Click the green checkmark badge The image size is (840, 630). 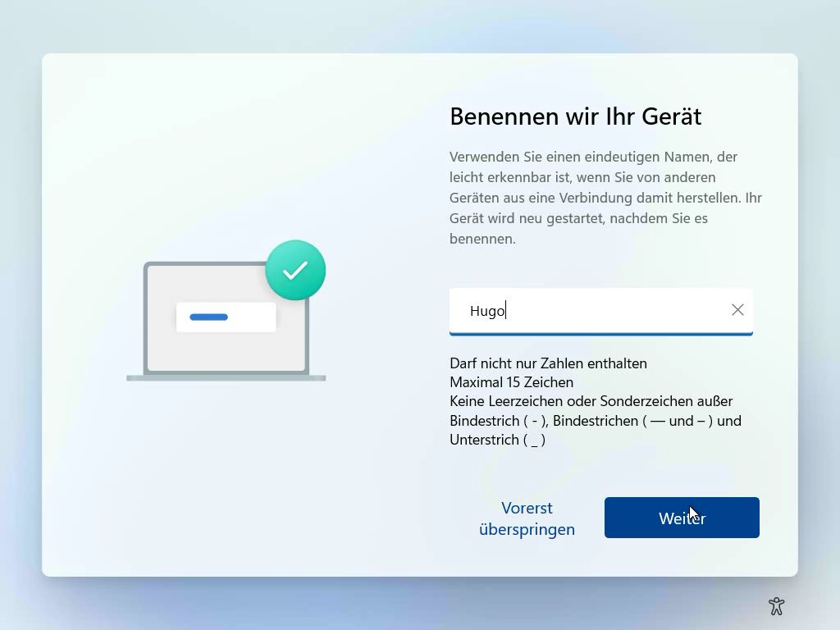click(x=295, y=270)
